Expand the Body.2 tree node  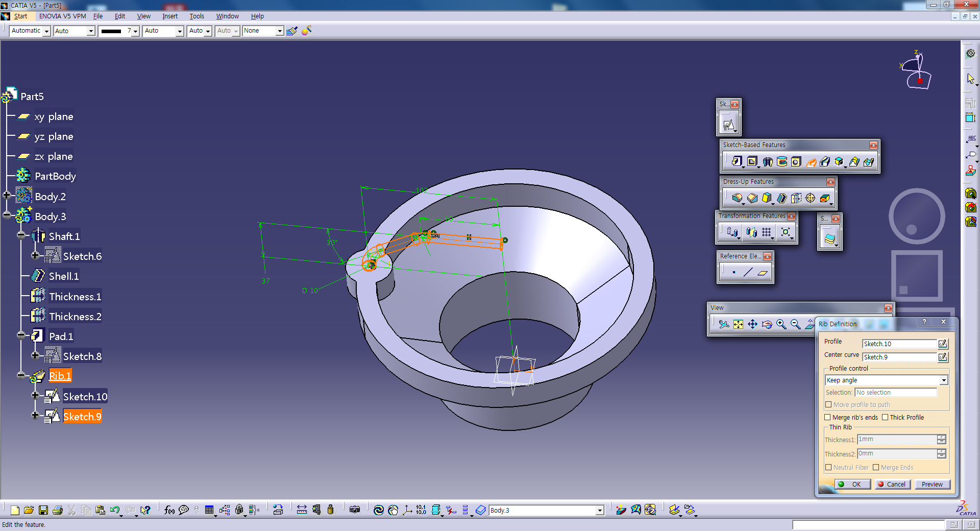7,195
